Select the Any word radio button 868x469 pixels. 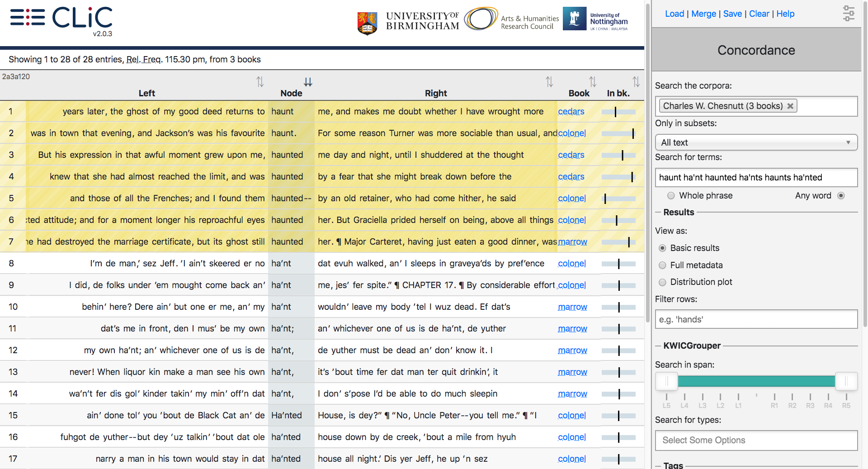coord(841,196)
